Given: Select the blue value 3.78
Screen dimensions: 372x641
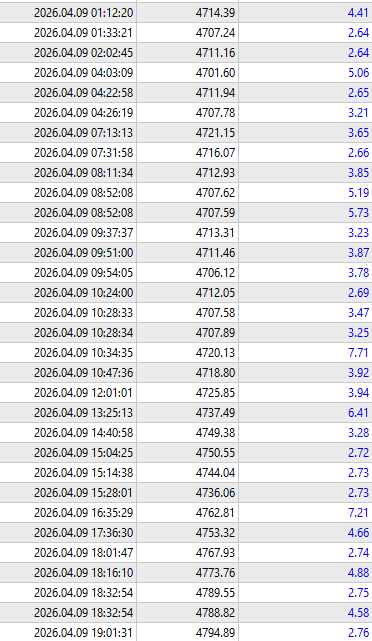Looking at the screenshot, I should [359, 273].
